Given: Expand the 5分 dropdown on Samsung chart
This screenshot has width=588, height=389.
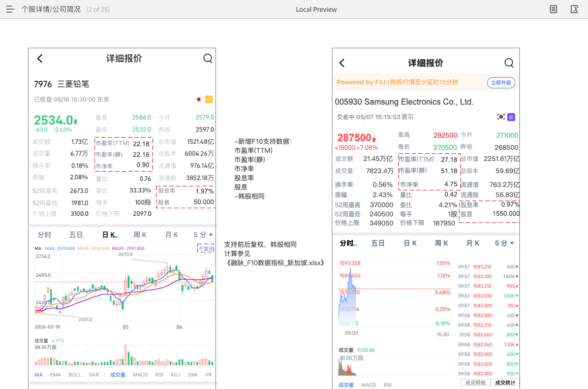Looking at the screenshot, I should [504, 243].
